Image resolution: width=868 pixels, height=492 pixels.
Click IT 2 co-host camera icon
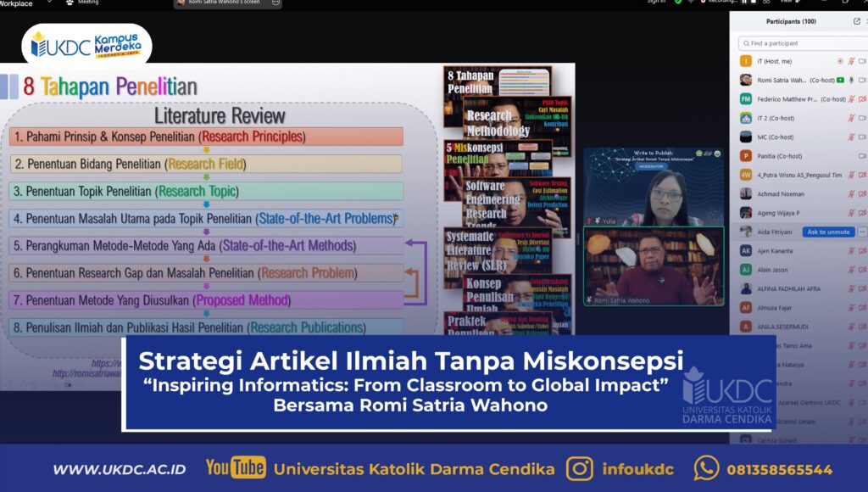pyautogui.click(x=862, y=118)
